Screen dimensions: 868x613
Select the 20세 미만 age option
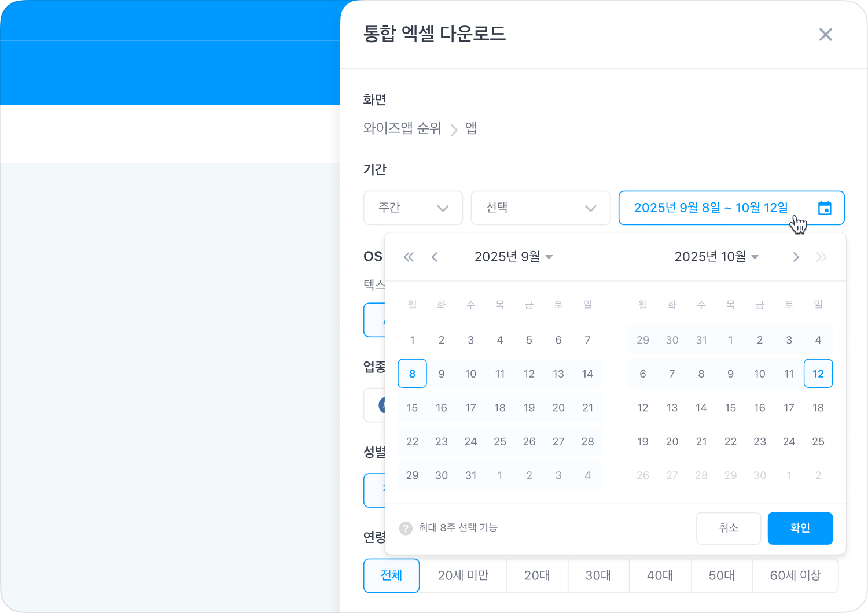click(x=463, y=575)
